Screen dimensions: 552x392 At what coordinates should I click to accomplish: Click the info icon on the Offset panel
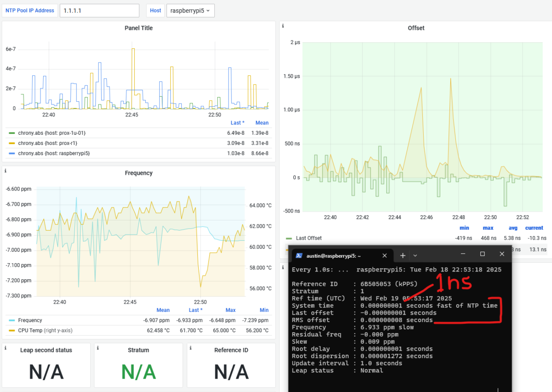click(282, 26)
